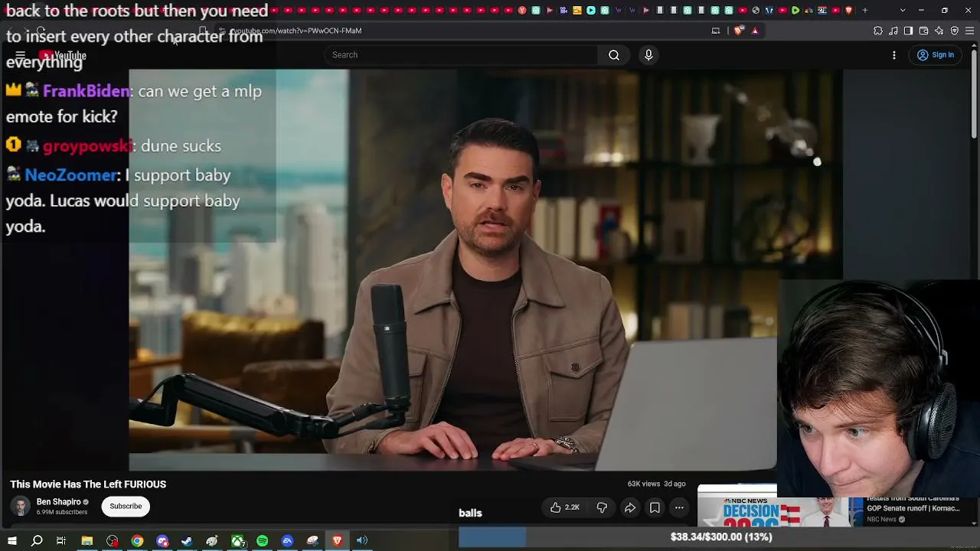Open File Explorer from the taskbar

click(x=87, y=541)
